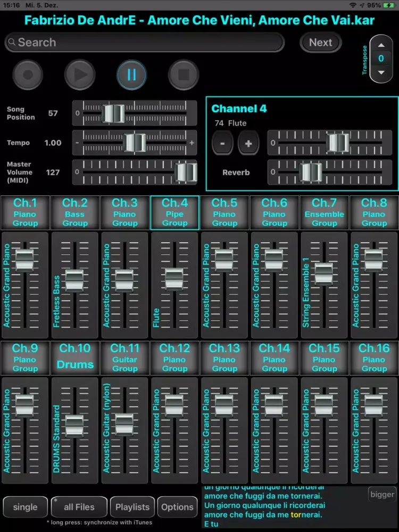The width and height of the screenshot is (399, 532).
Task: Click the Fretless Bass fader knob
Action: pos(74,280)
